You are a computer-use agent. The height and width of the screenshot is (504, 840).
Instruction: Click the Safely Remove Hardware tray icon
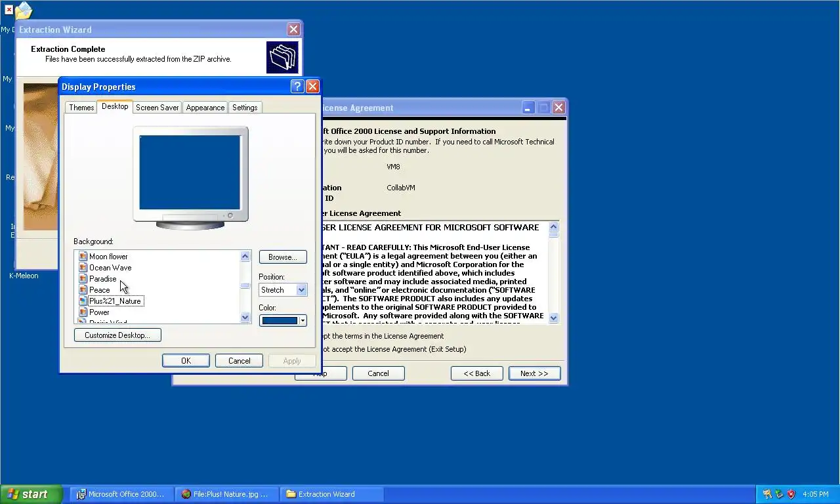(779, 494)
